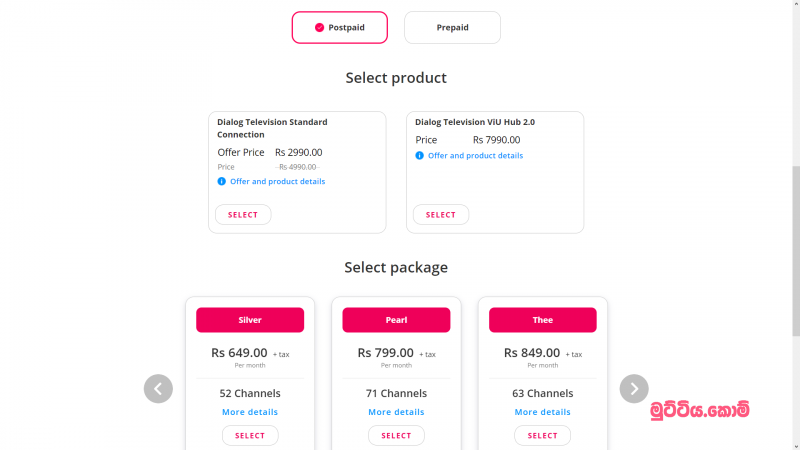This screenshot has width=800, height=450.
Task: Select the Pearl package
Action: [x=396, y=436]
